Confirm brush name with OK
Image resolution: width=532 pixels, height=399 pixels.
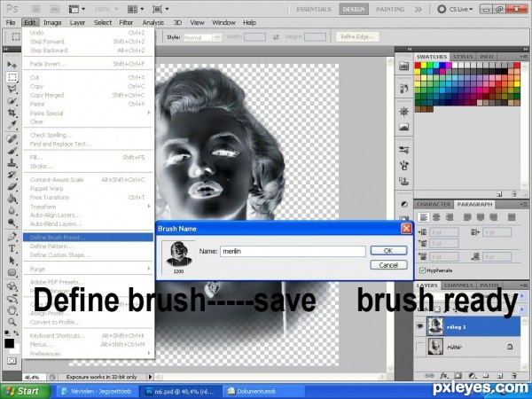point(388,251)
